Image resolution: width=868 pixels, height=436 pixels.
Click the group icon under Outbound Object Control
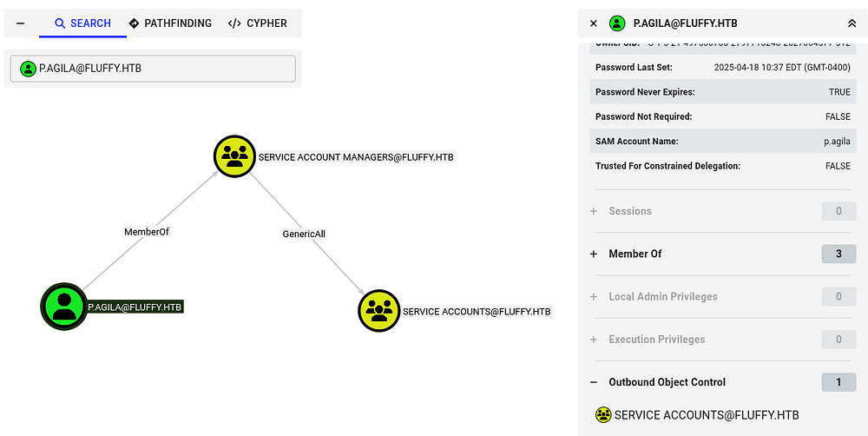[x=603, y=415]
